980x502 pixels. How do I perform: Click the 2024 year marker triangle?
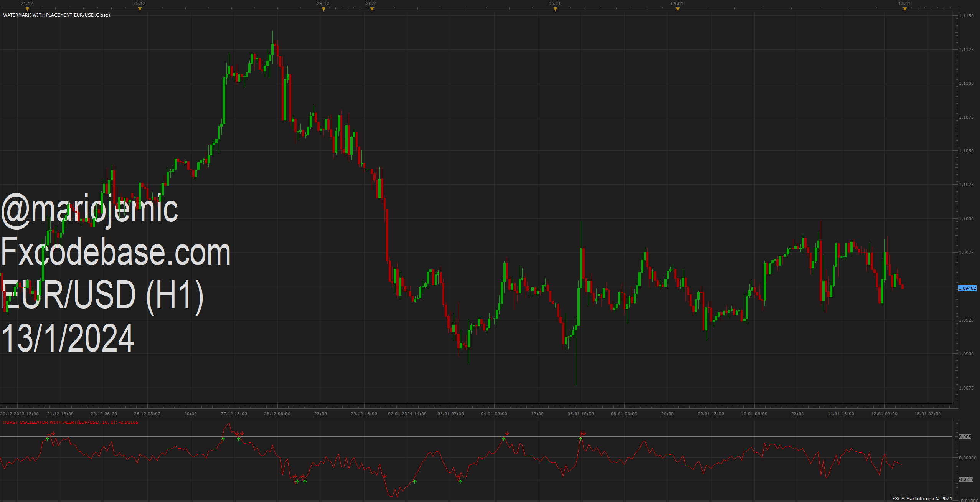coord(372,9)
